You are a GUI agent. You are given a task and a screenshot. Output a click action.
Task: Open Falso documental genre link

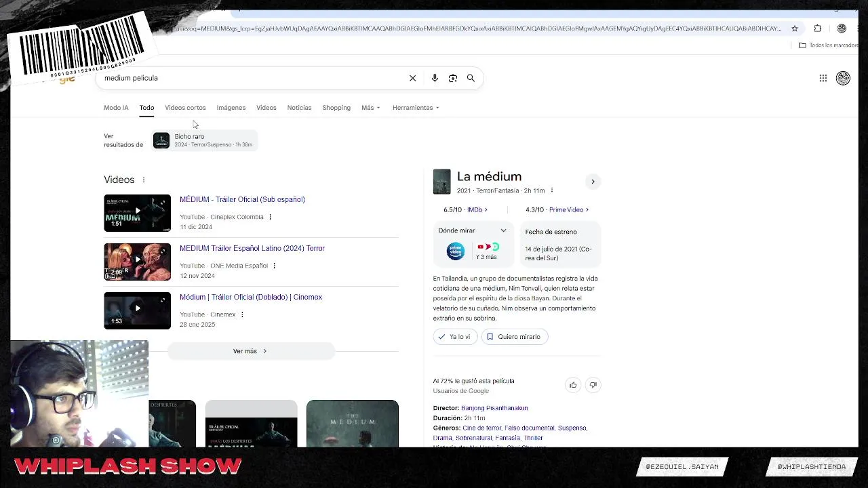[x=529, y=428]
